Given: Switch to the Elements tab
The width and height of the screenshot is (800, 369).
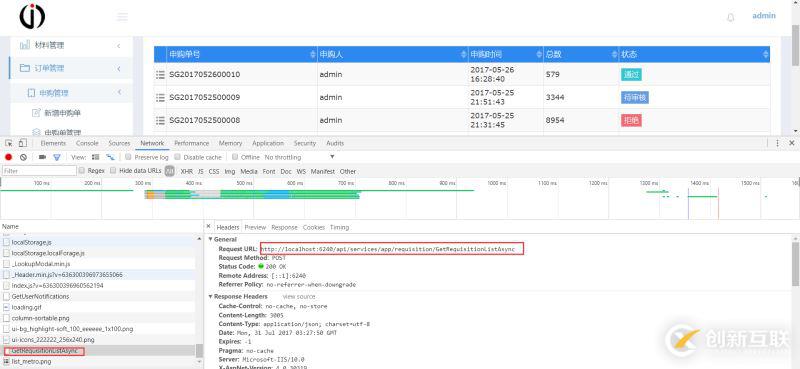Looking at the screenshot, I should point(53,143).
